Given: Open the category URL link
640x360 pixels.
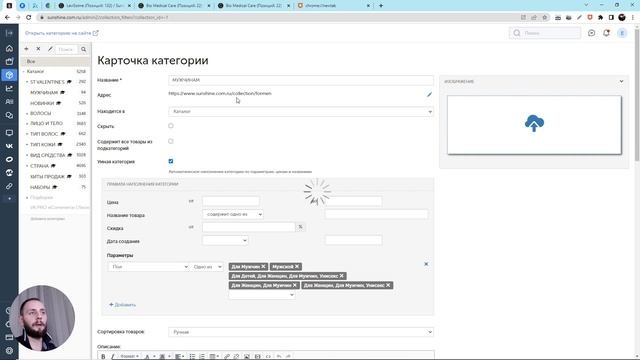Looking at the screenshot, I should coord(220,93).
